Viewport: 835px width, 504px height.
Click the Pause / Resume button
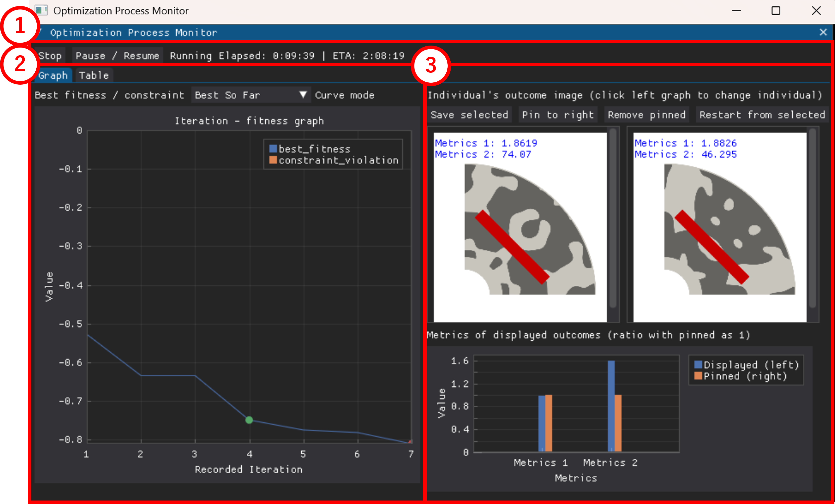pyautogui.click(x=117, y=56)
